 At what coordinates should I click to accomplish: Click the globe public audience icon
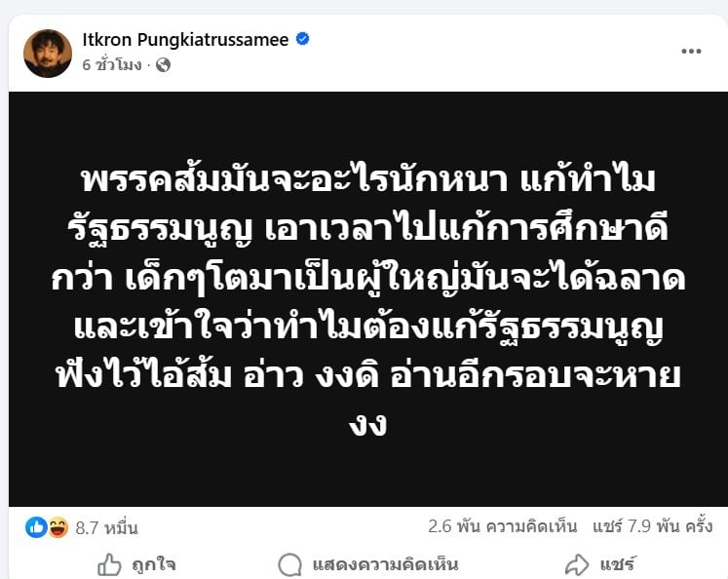coord(163,65)
